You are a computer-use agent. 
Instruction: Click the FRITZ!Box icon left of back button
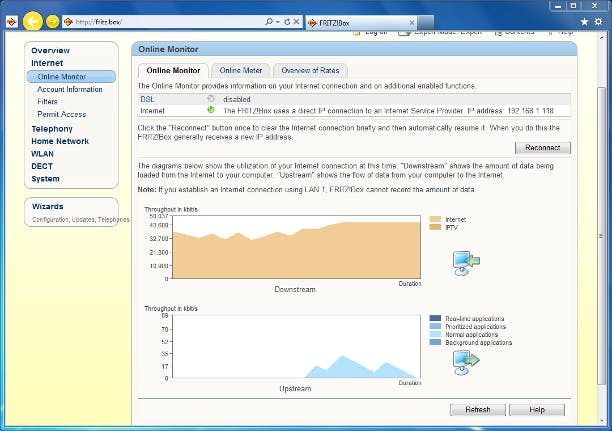pos(12,22)
